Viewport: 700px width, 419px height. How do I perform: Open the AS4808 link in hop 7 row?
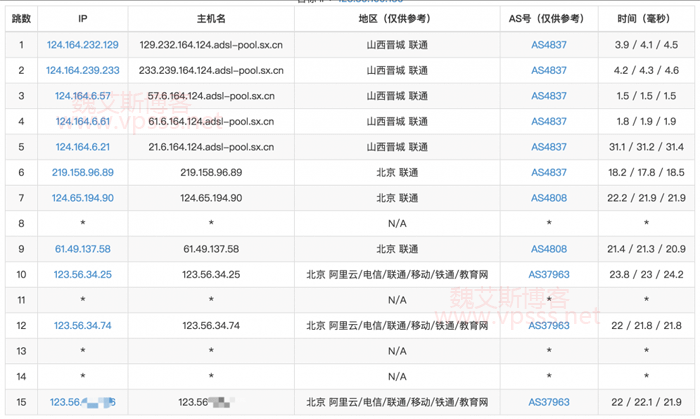tap(548, 198)
